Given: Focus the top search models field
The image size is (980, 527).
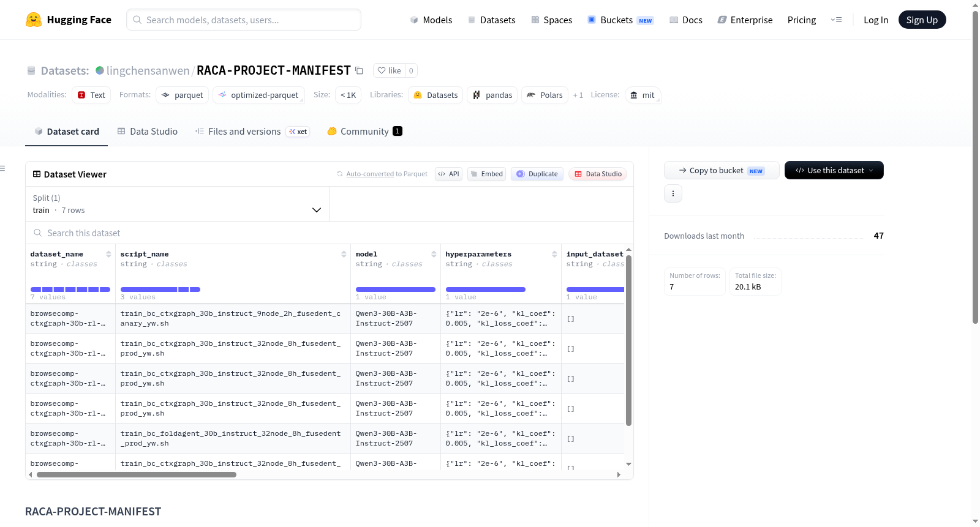Looking at the screenshot, I should [x=244, y=20].
